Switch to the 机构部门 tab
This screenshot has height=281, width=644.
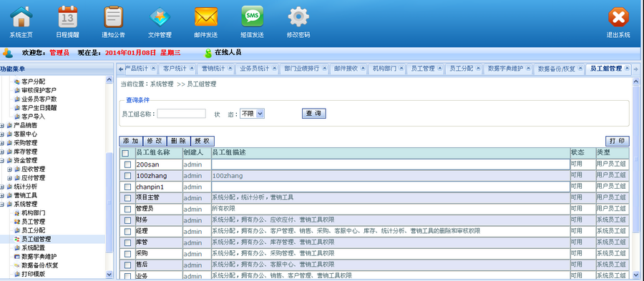coord(384,69)
